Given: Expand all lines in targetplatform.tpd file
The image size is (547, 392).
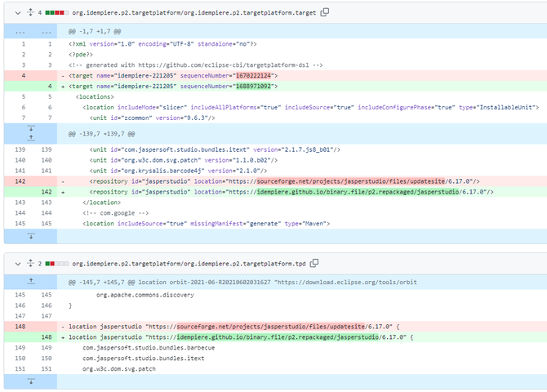Looking at the screenshot, I should [x=31, y=264].
